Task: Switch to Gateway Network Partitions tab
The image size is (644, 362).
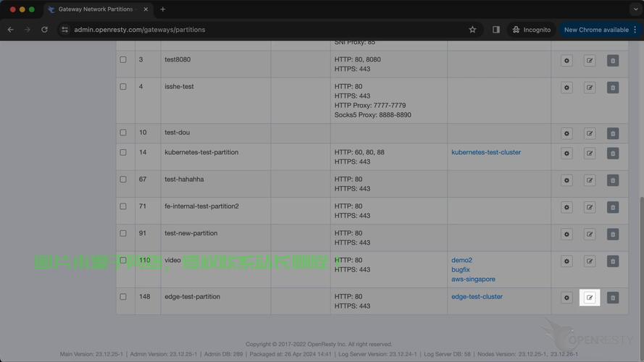Action: tap(96, 9)
